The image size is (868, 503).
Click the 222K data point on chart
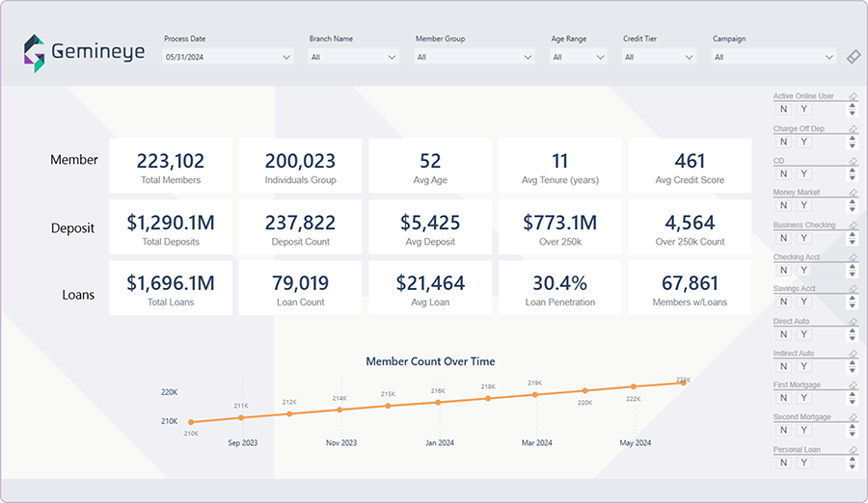[633, 387]
